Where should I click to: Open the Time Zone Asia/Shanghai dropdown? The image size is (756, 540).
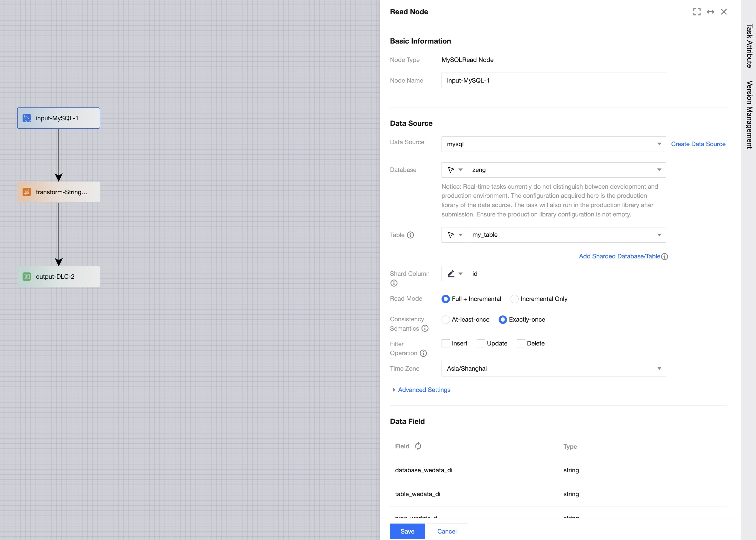[553, 368]
